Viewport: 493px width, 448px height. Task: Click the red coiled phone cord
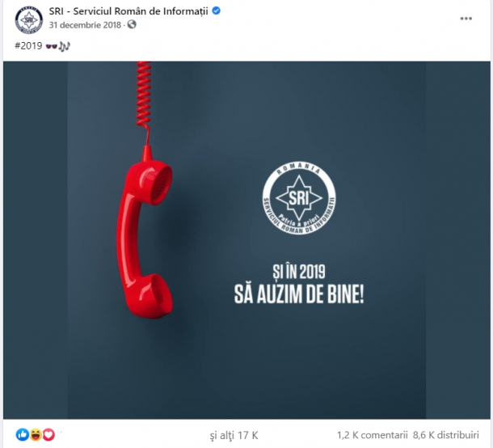point(144,100)
